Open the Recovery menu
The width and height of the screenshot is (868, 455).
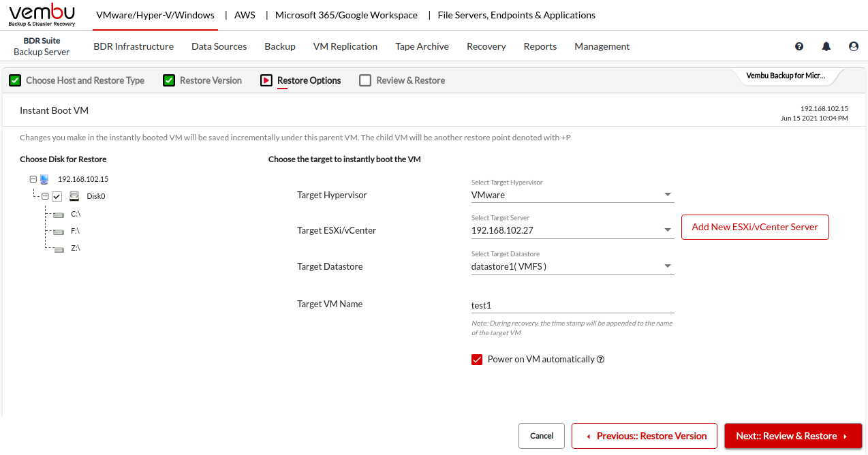[x=486, y=46]
